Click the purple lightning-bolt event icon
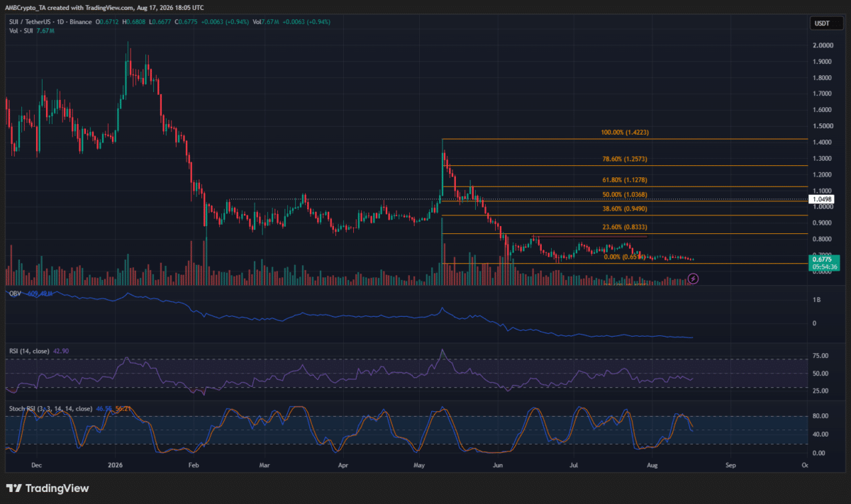Image resolution: width=851 pixels, height=504 pixels. point(694,279)
